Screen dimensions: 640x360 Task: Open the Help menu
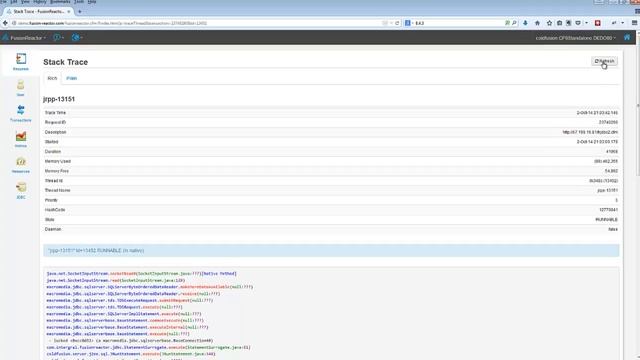click(x=92, y=2)
